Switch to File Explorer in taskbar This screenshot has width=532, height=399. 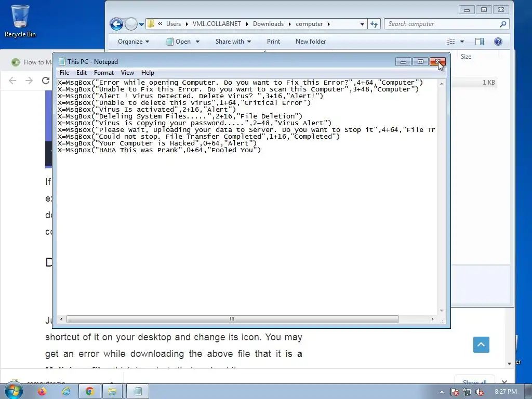click(113, 392)
